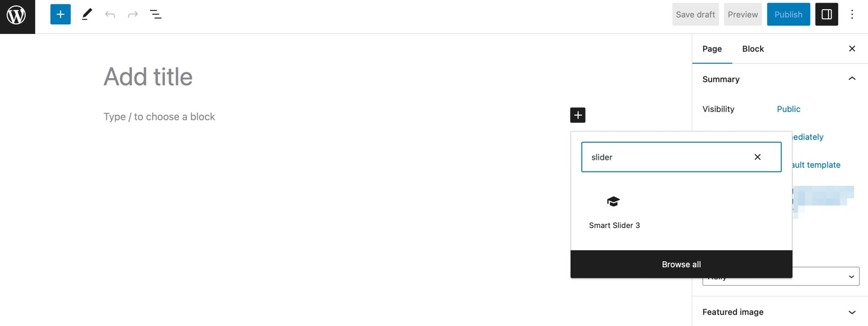The width and height of the screenshot is (868, 326).
Task: Select the Page tab in the sidebar
Action: point(712,49)
